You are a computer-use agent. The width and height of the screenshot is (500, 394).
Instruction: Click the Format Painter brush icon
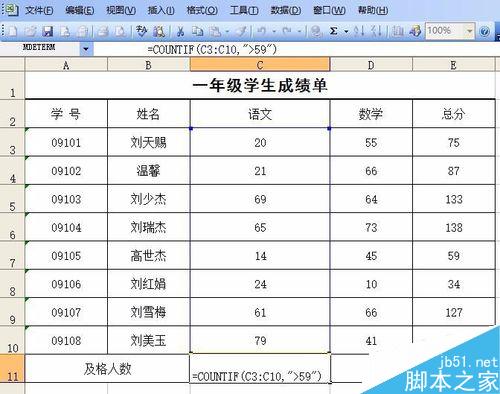[x=242, y=31]
